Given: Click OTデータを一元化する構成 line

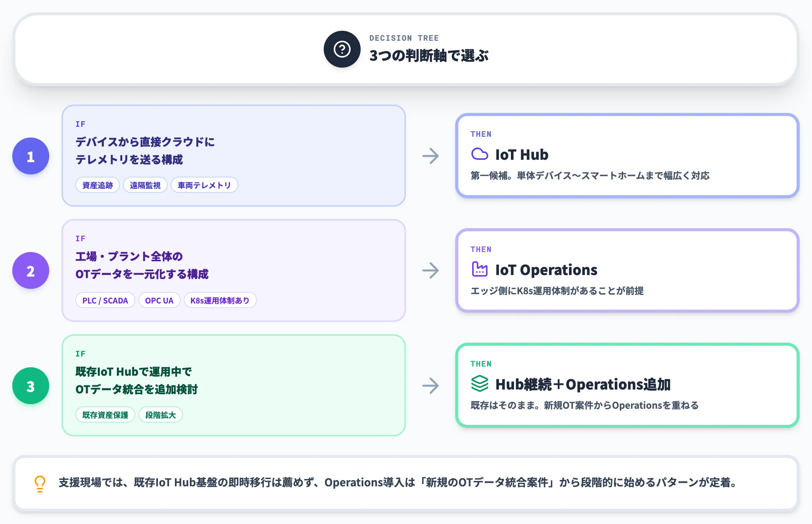Looking at the screenshot, I should (x=142, y=274).
